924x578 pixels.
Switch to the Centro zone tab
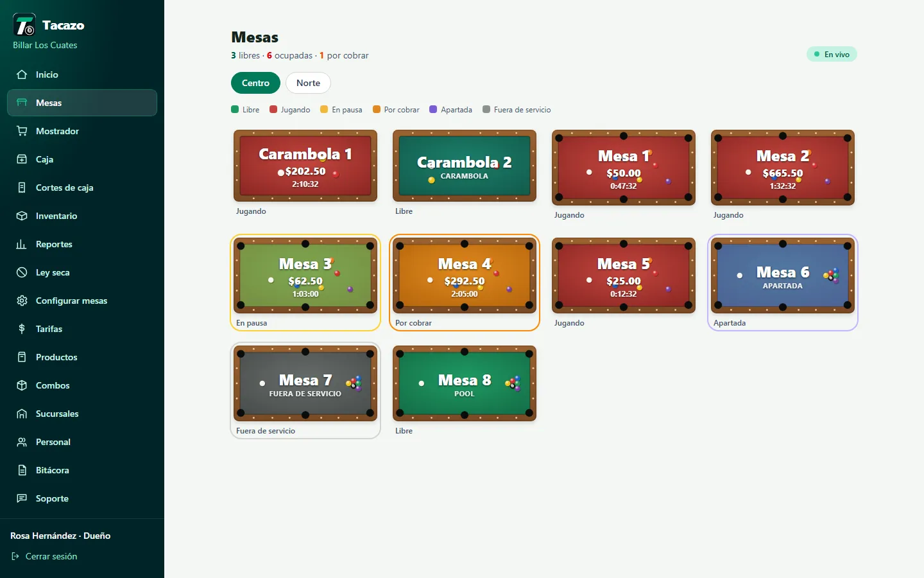click(x=255, y=83)
